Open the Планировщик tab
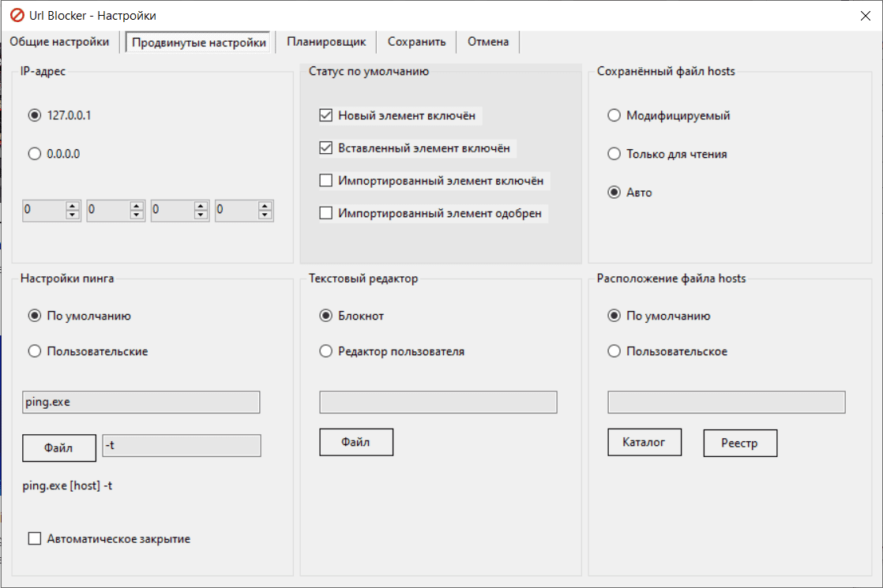 point(326,42)
